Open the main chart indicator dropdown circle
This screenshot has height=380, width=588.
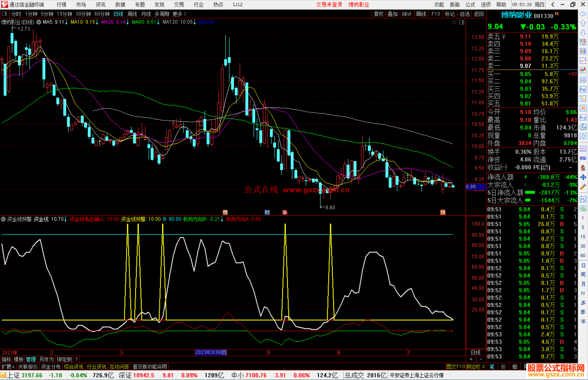(39, 22)
